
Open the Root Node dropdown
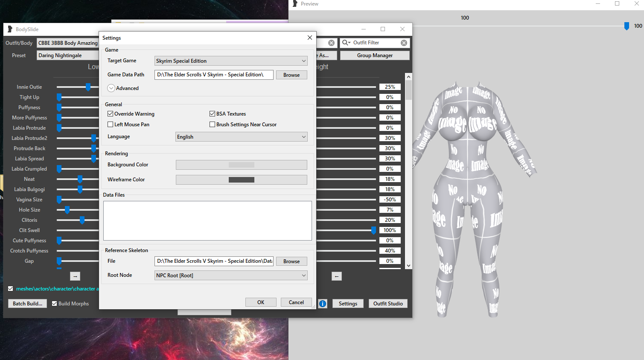(x=231, y=276)
